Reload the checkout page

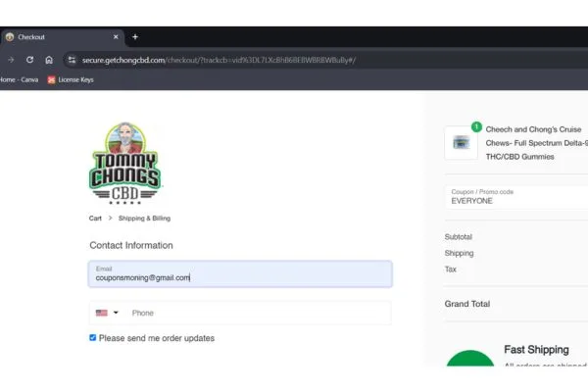coord(29,60)
